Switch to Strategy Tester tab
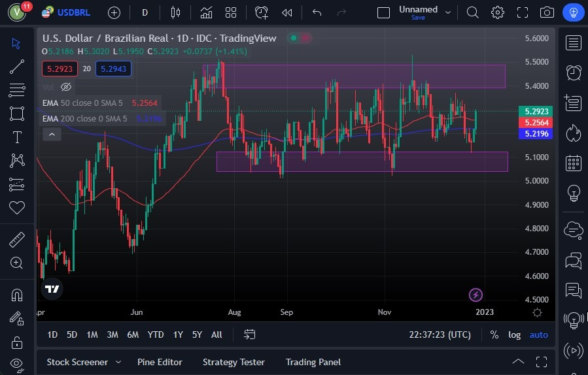Screen dimensions: 588x375 pyautogui.click(x=233, y=362)
